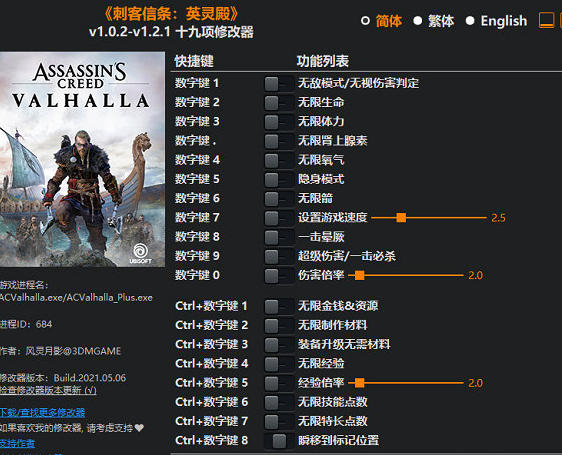
Task: Click the game speed slider handle
Action: [x=401, y=218]
